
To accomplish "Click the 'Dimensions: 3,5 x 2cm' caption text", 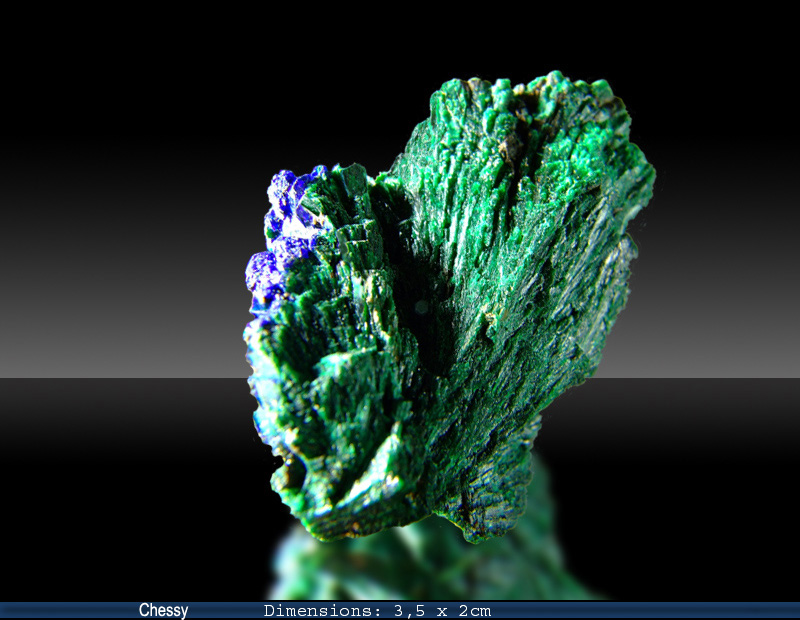I will pyautogui.click(x=377, y=611).
